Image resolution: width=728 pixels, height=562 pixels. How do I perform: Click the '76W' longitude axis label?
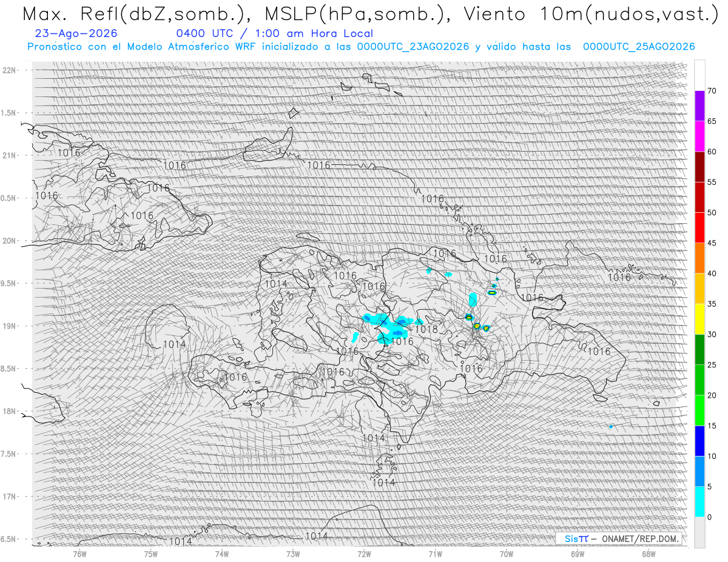coord(79,554)
